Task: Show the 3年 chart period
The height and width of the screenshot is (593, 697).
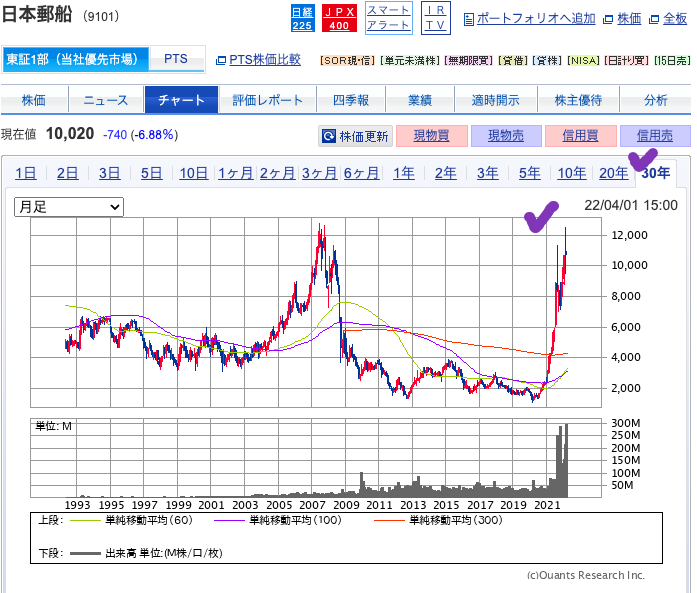Action: (488, 173)
